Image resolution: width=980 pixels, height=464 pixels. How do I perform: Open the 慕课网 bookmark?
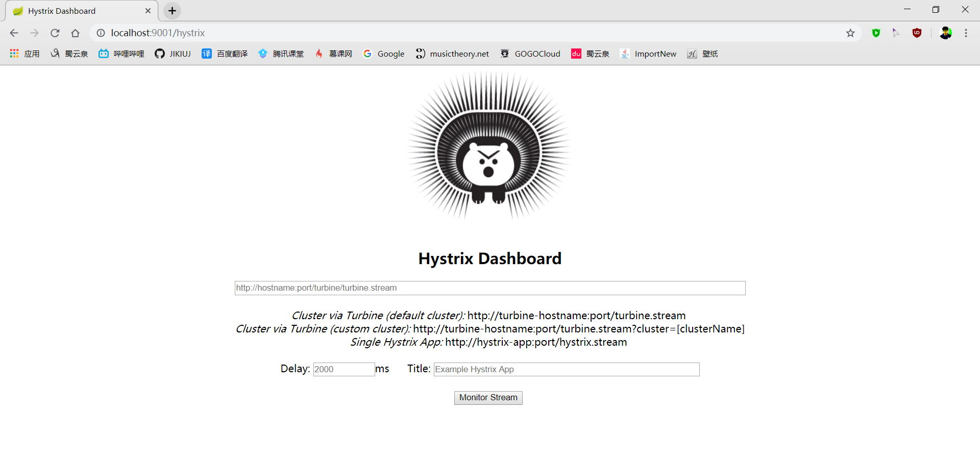tap(333, 54)
